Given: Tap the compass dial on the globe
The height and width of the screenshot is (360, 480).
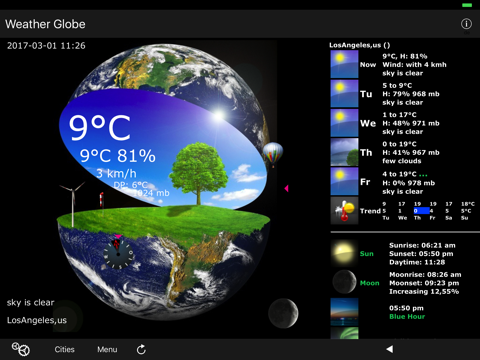Looking at the screenshot, I should click(x=118, y=254).
